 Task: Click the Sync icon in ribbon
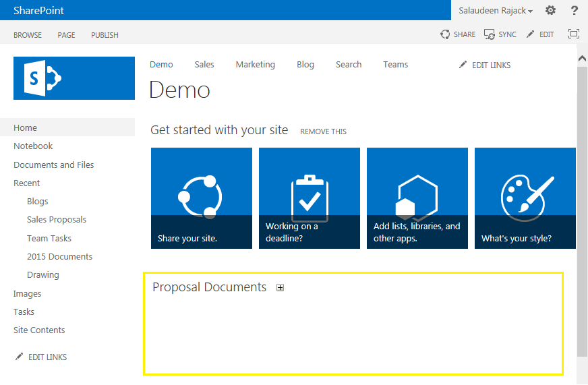coord(490,34)
